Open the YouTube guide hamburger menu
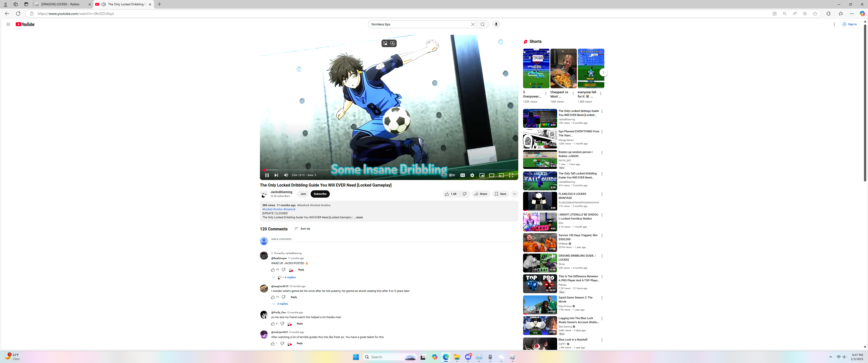The width and height of the screenshot is (868, 363). 8,24
